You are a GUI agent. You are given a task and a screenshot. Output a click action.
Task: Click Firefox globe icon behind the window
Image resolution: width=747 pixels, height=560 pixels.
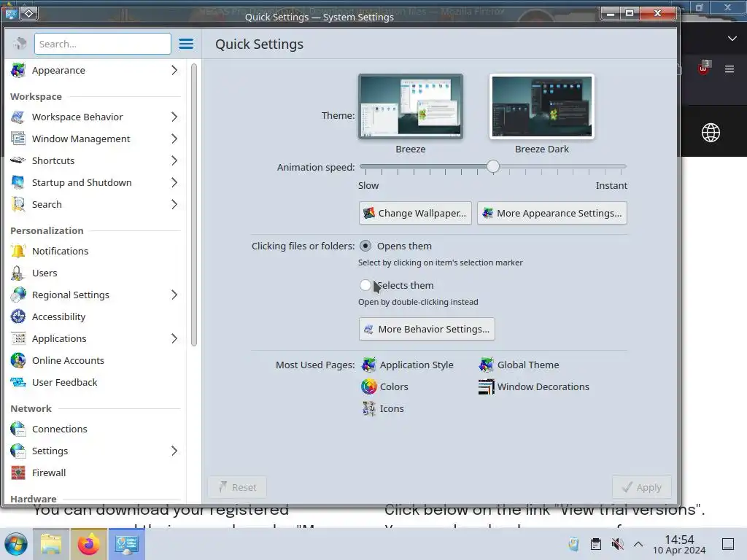(x=711, y=133)
